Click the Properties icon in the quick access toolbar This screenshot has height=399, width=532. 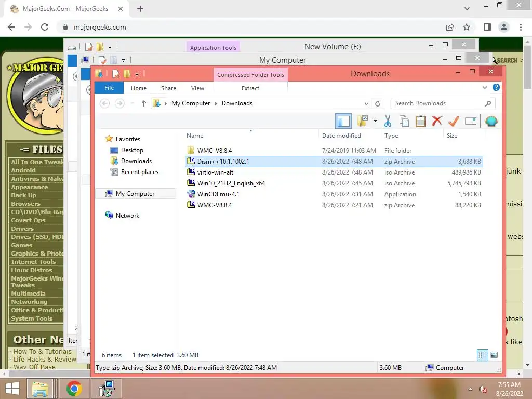pos(115,74)
